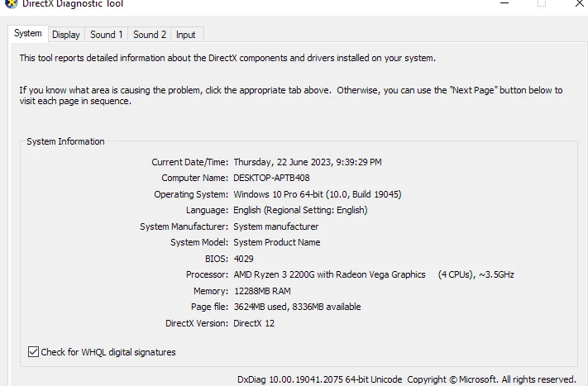The width and height of the screenshot is (588, 386).
Task: Select the DirectX 12 version value
Action: pyautogui.click(x=254, y=323)
